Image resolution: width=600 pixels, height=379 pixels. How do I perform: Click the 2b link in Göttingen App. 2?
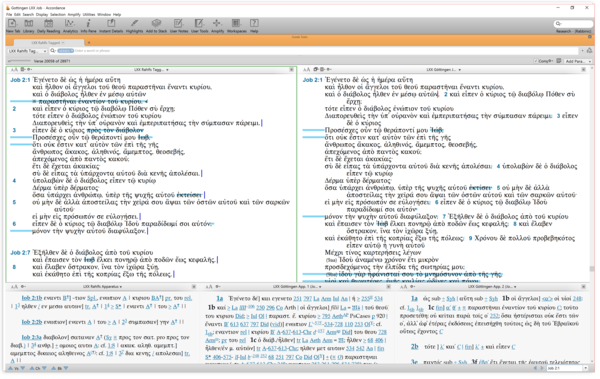point(414,347)
